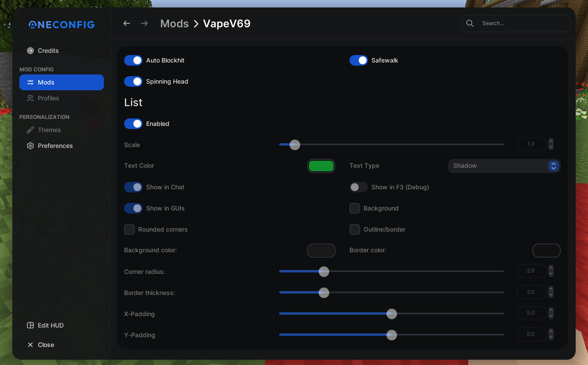
Task: Click the OneConfig logo
Action: [x=62, y=25]
